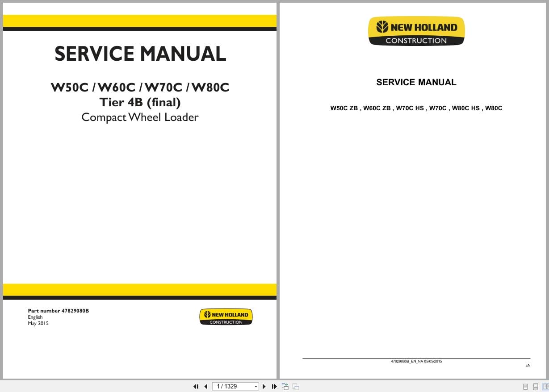The height and width of the screenshot is (392, 549).
Task: Click the grayed next view icon
Action: pyautogui.click(x=296, y=386)
